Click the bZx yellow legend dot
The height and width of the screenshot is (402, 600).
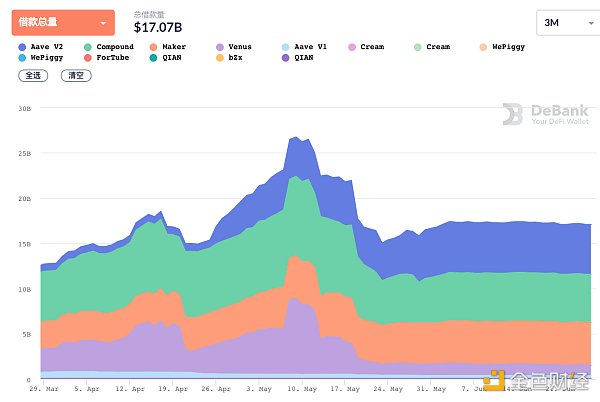coord(219,57)
